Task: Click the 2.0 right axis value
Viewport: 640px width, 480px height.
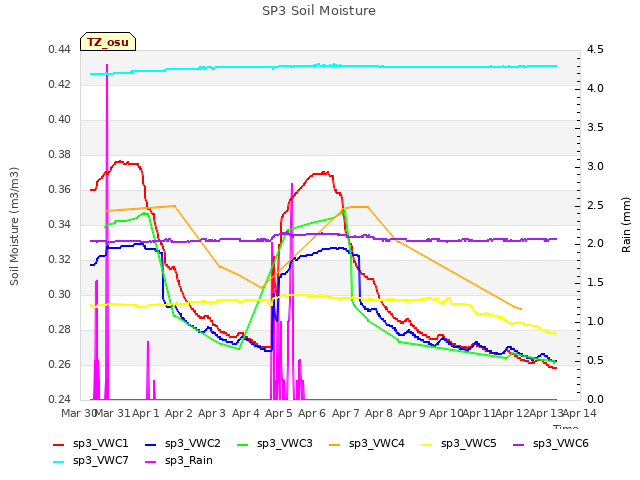Action: [x=595, y=244]
